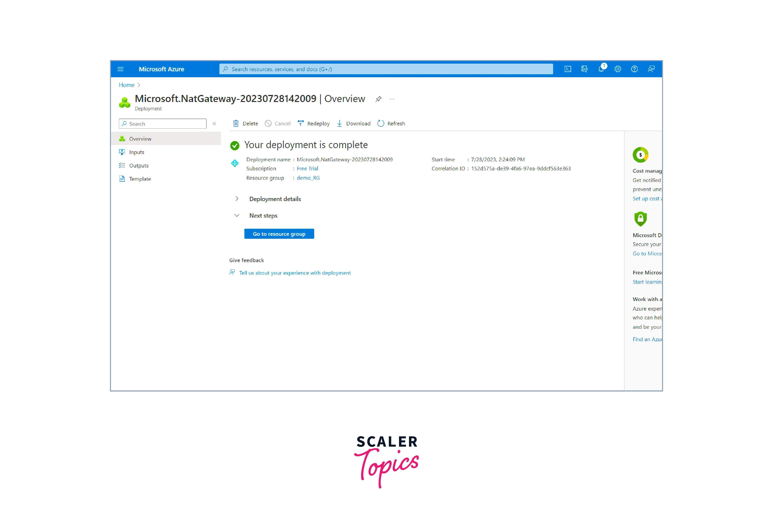This screenshot has height=532, width=773.
Task: Collapse the left navigation pane
Action: tap(215, 124)
